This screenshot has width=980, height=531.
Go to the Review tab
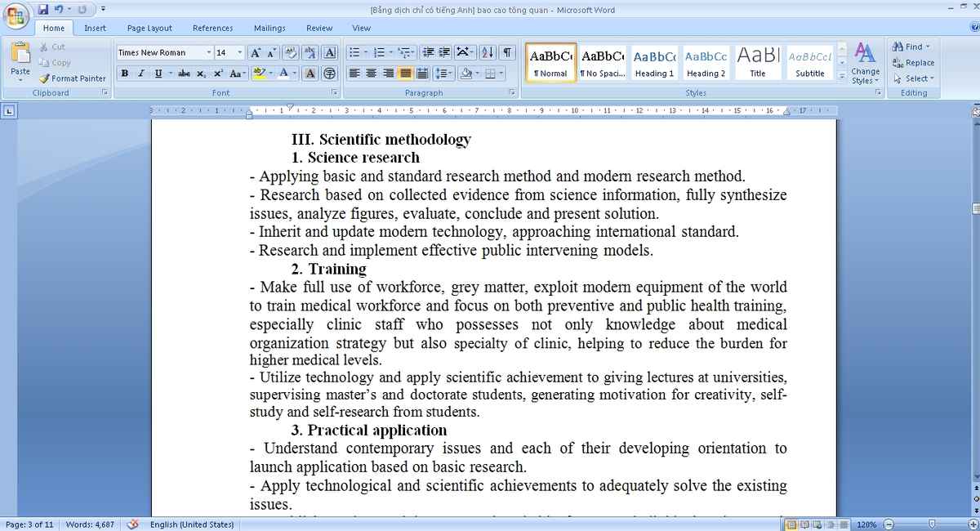pos(319,28)
